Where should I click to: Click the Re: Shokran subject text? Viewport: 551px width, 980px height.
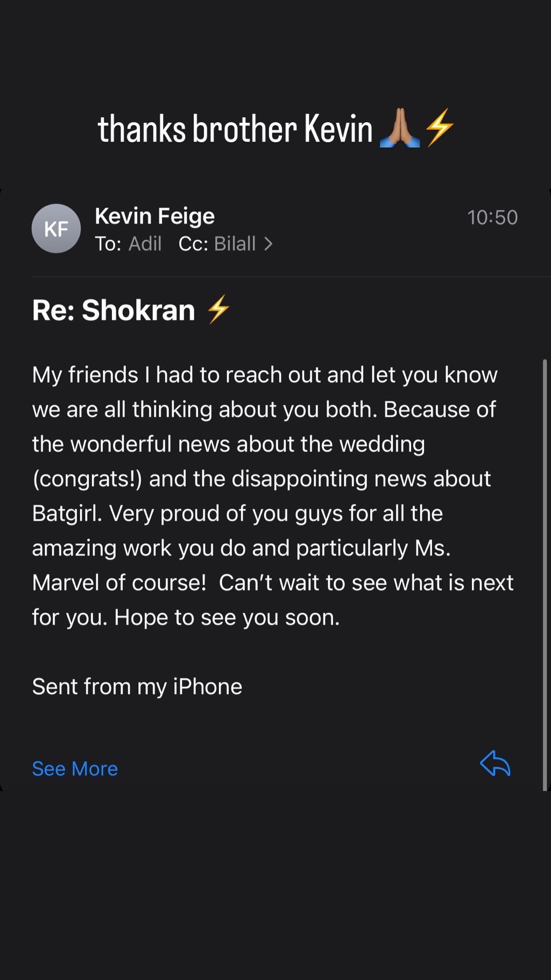click(x=114, y=310)
